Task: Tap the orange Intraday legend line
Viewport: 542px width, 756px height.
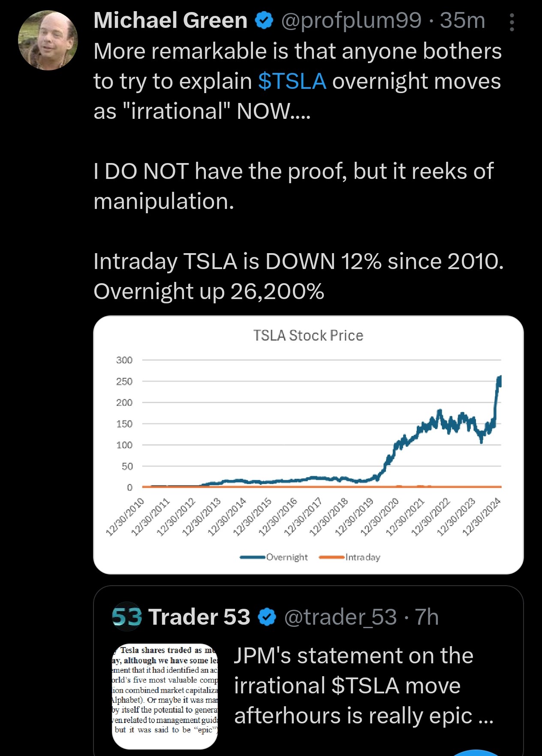Action: click(x=332, y=557)
